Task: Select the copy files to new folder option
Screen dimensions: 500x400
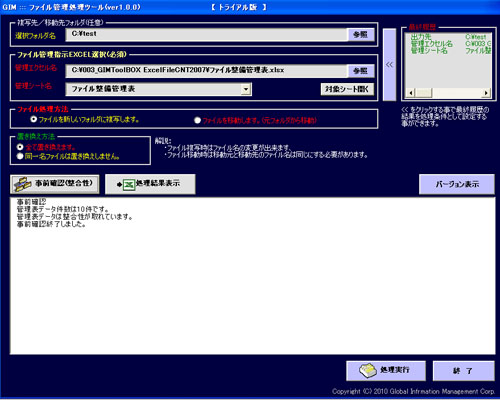Action: [x=33, y=119]
